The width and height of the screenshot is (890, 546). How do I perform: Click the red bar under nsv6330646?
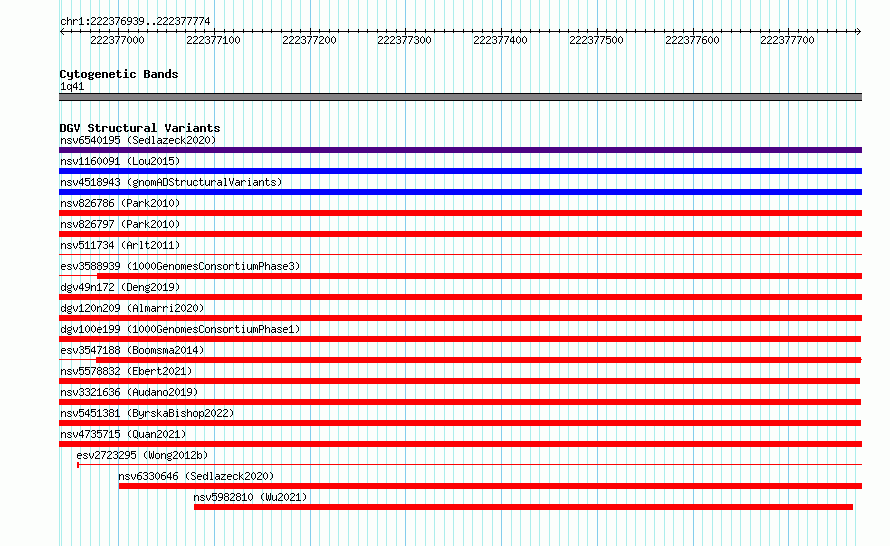490,486
